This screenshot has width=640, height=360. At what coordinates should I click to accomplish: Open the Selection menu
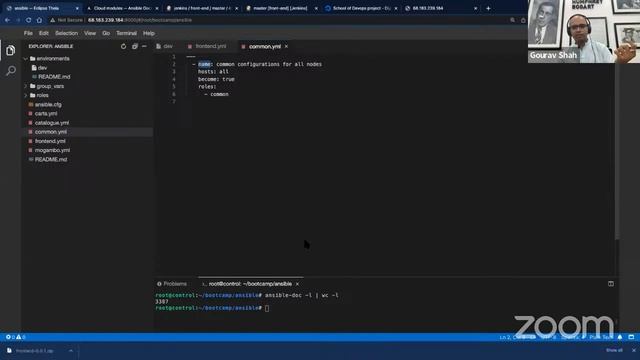click(x=67, y=33)
